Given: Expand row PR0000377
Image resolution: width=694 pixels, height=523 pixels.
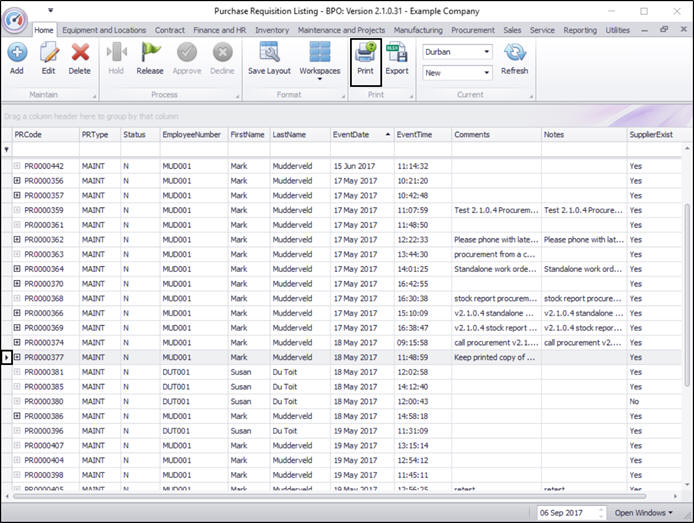Looking at the screenshot, I should tap(17, 357).
